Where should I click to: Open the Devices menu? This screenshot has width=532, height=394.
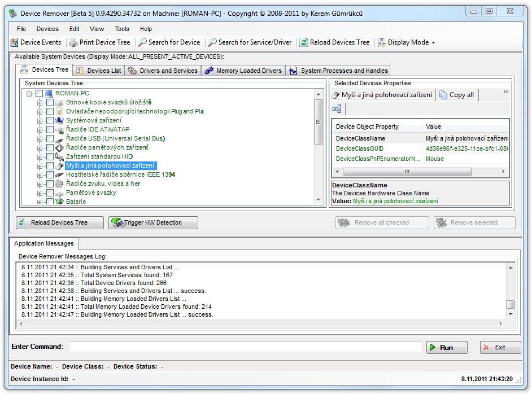(x=47, y=29)
